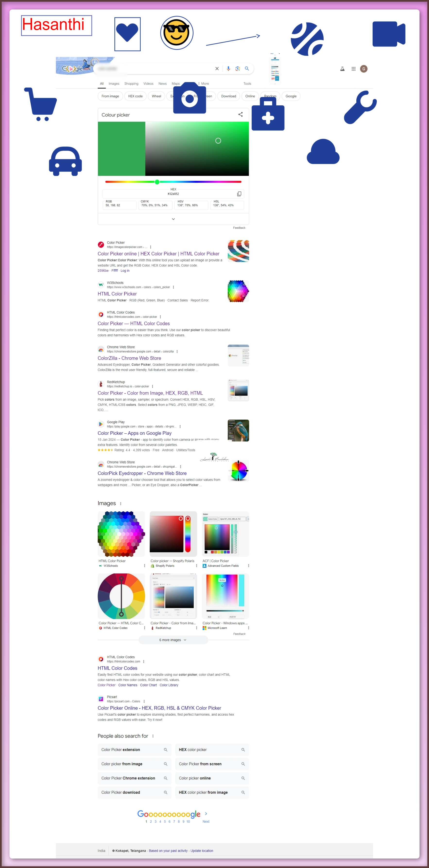The width and height of the screenshot is (429, 868).
Task: Open the Google account avatar
Action: [x=364, y=69]
